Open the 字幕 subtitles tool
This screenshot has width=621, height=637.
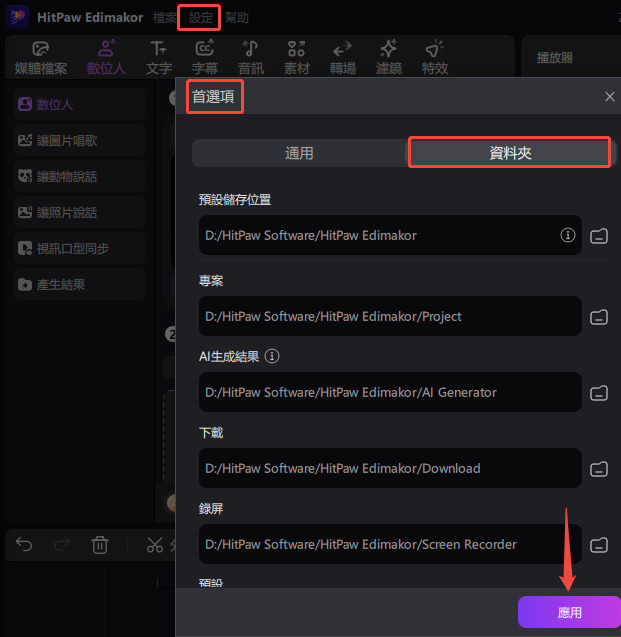tap(205, 58)
